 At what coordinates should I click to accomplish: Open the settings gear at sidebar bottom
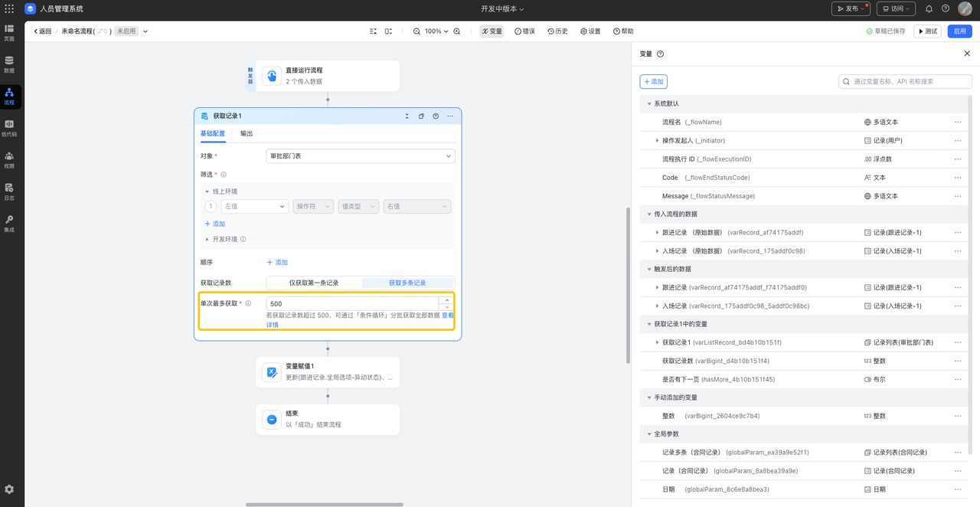pyautogui.click(x=9, y=489)
